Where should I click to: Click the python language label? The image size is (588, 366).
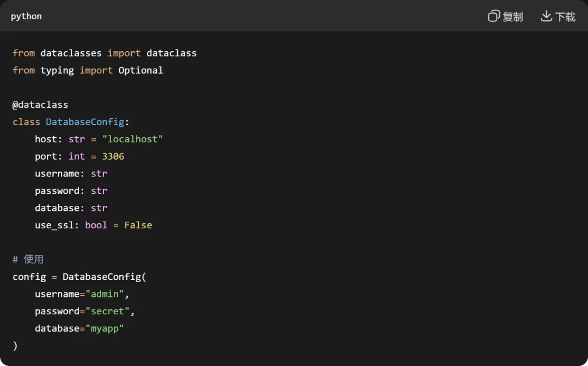pos(26,16)
